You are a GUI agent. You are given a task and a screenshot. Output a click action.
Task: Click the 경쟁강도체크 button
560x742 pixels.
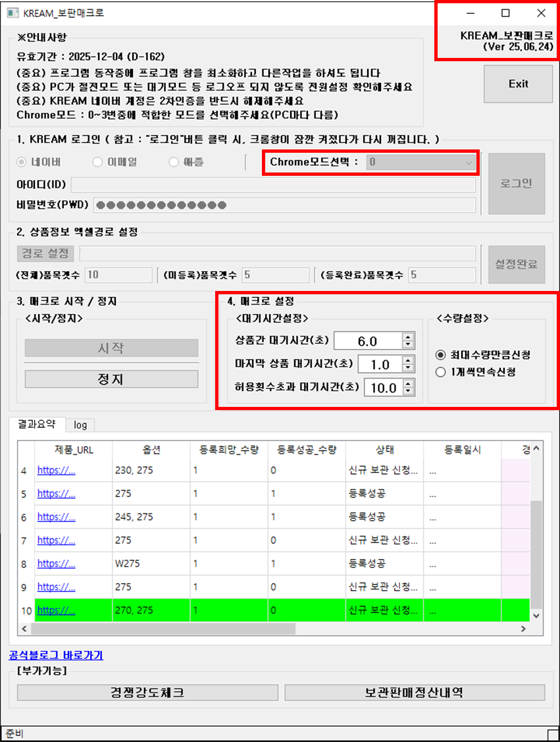click(147, 693)
